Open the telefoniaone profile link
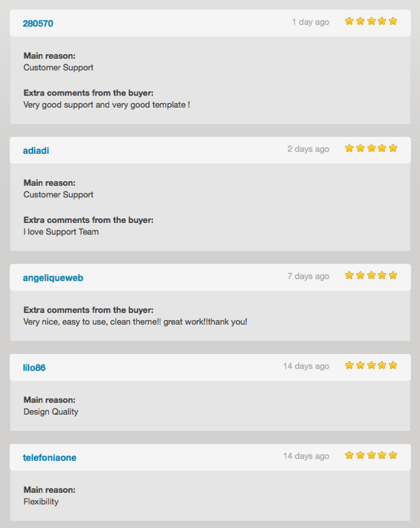420x528 pixels. click(x=49, y=458)
